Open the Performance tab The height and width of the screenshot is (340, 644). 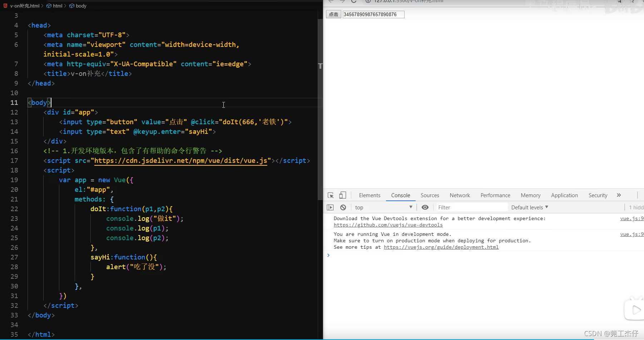pos(495,195)
